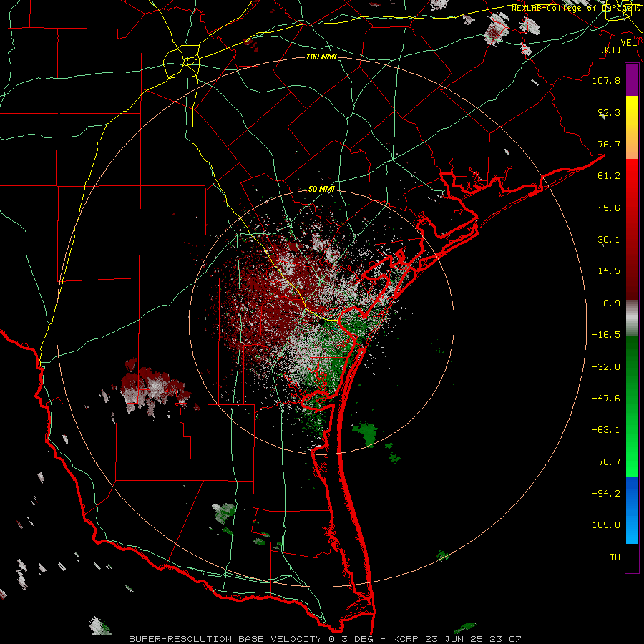
Task: Click the 100 NMI range ring label
Action: [x=321, y=57]
